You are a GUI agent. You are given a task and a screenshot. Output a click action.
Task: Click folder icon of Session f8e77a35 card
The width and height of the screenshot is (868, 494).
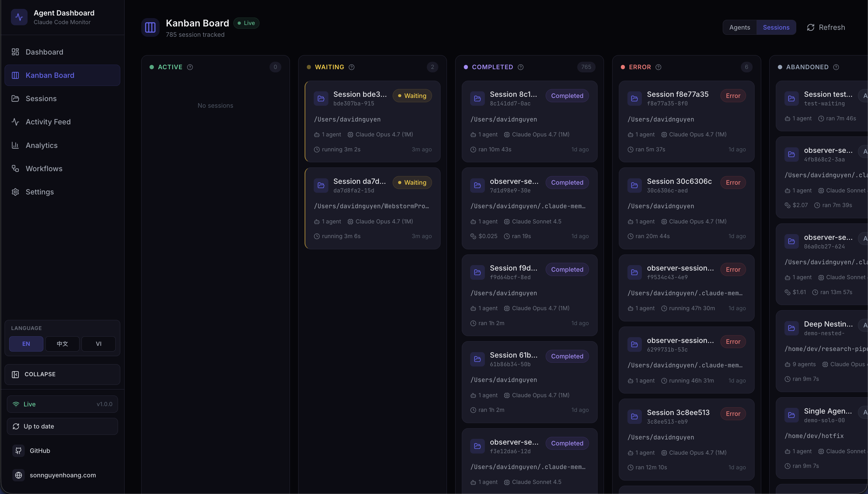click(634, 99)
